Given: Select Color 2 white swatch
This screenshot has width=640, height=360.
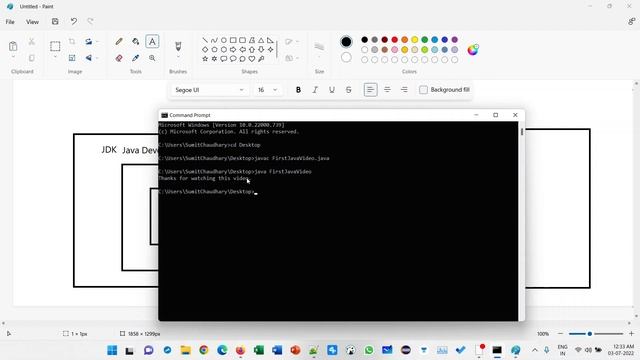Looking at the screenshot, I should [x=346, y=58].
